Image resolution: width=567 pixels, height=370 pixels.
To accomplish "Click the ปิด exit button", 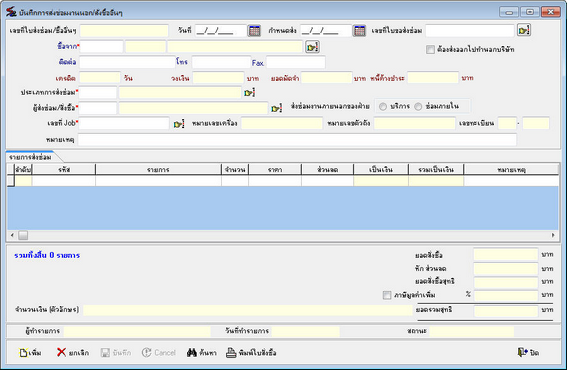I will tap(528, 352).
